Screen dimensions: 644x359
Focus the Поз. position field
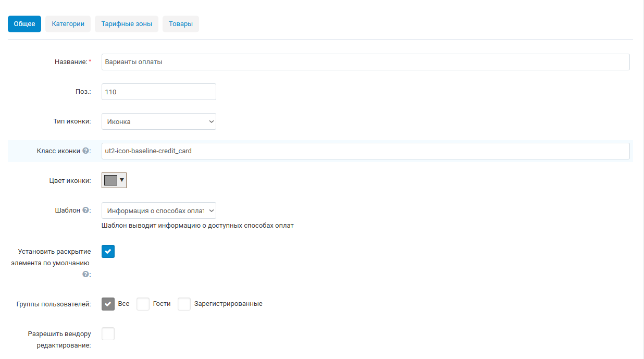pos(158,92)
